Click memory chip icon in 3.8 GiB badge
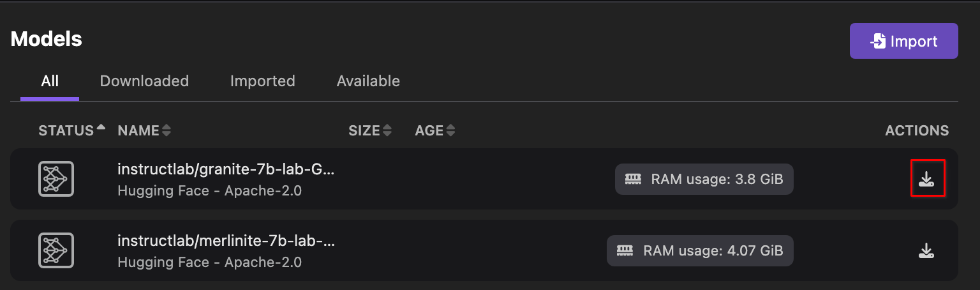Image resolution: width=980 pixels, height=290 pixels. (633, 179)
